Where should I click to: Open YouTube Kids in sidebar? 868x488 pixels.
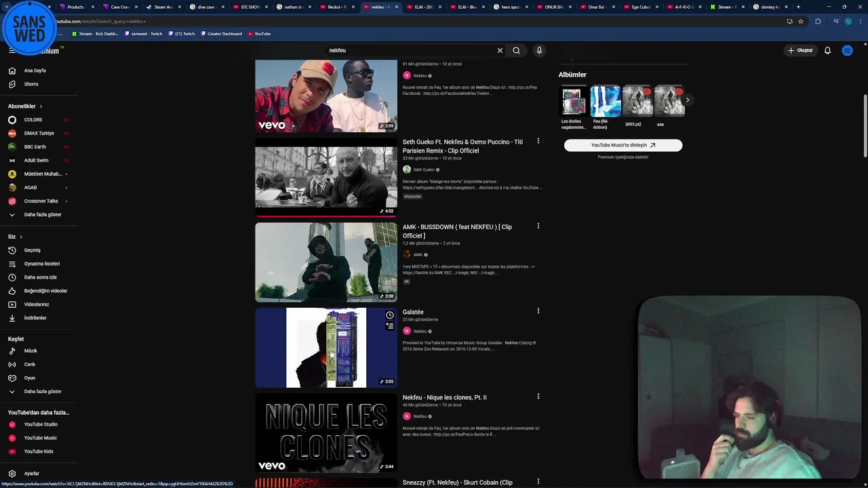point(39,451)
